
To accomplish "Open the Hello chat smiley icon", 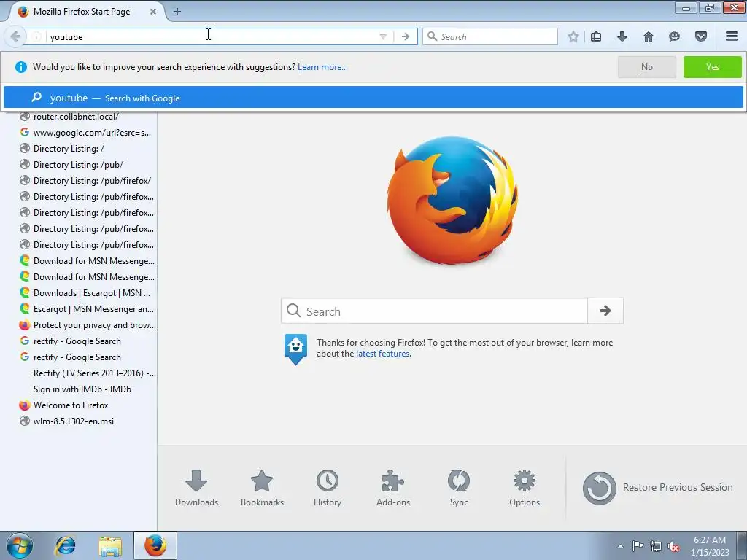I will pyautogui.click(x=674, y=36).
